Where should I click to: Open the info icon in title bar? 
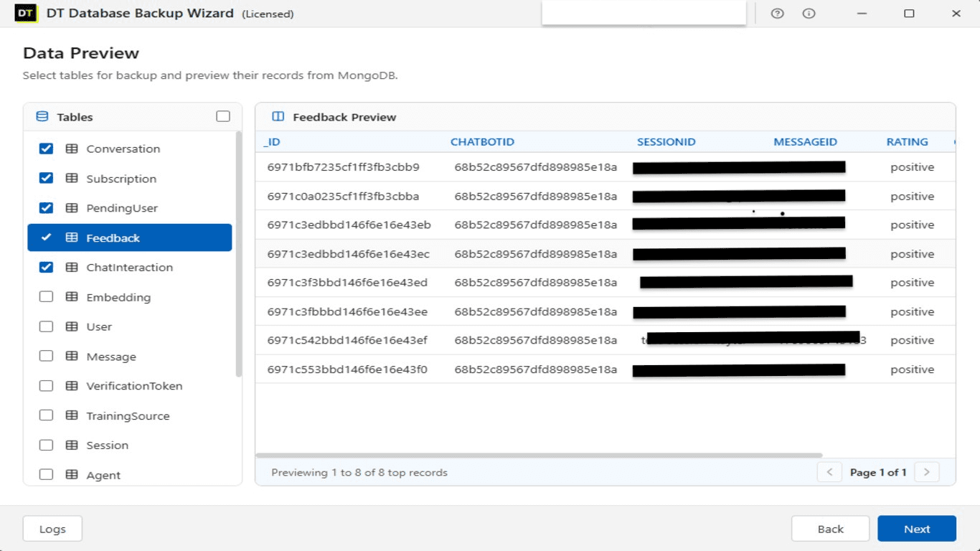pos(809,14)
